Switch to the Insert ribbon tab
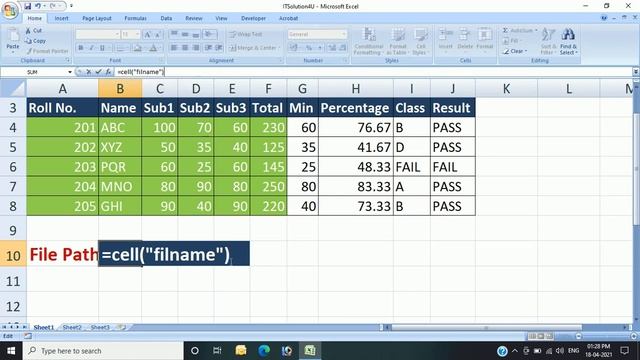The height and width of the screenshot is (360, 640). 62,18
